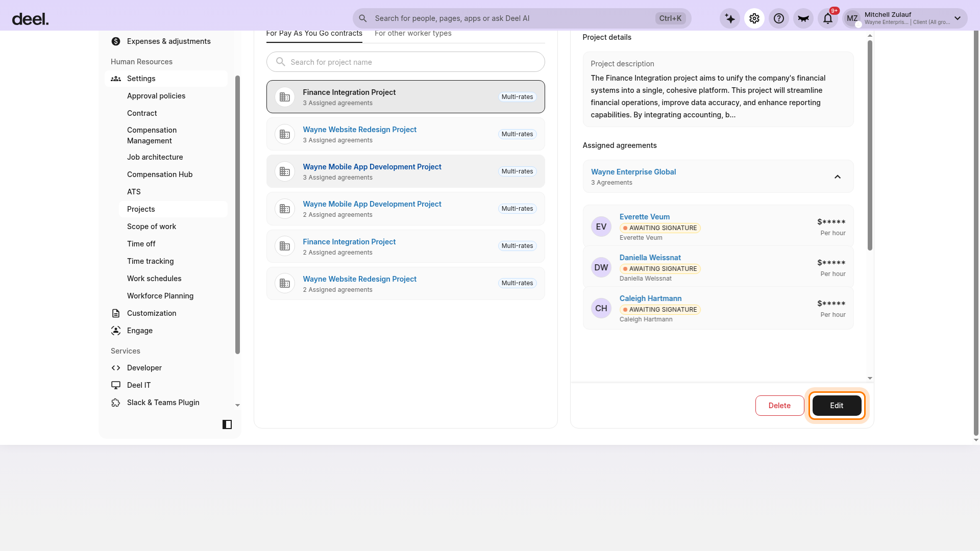The image size is (980, 551).
Task: Open Daniella Weissnat agreement link
Action: (x=650, y=258)
